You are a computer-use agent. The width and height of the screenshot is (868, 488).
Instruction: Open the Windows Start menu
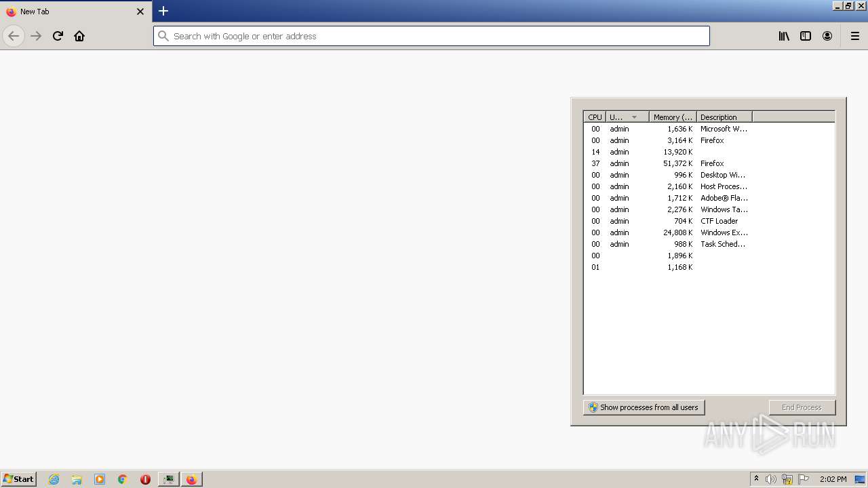(x=18, y=479)
